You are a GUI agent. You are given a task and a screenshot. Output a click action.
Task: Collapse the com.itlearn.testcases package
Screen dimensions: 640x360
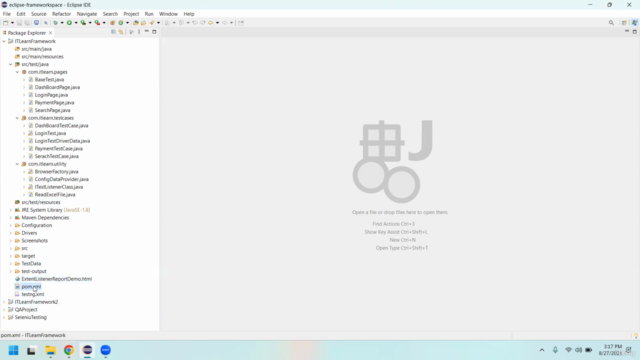(x=18, y=118)
